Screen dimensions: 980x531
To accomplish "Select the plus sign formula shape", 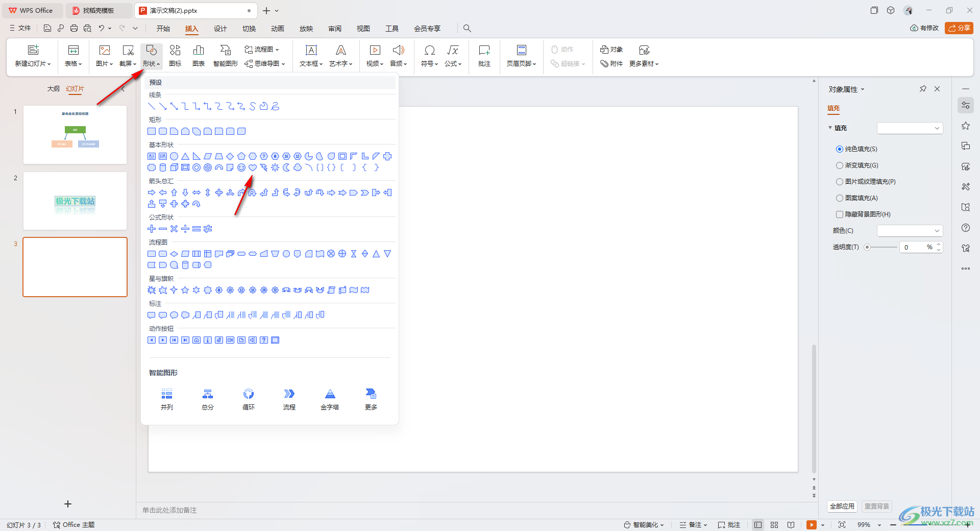I will pyautogui.click(x=152, y=229).
